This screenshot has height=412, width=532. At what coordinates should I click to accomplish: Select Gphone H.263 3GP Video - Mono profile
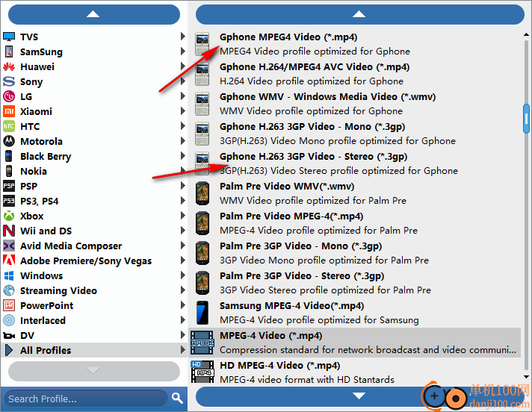point(355,134)
